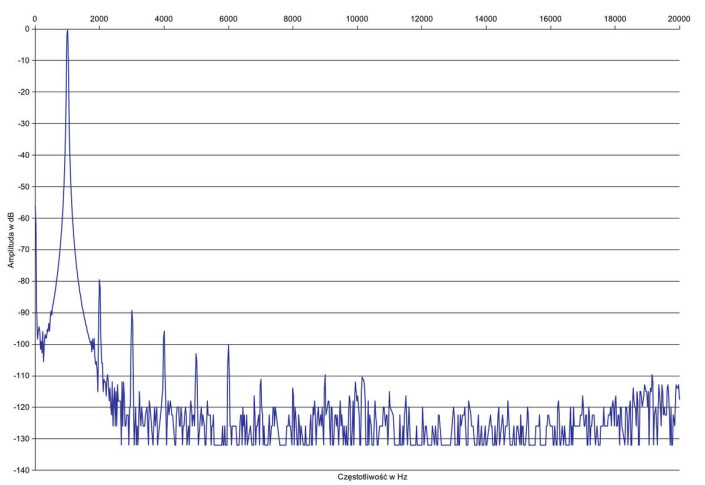Select the -140 label on the amplitude axis
705x485 pixels.
19,470
